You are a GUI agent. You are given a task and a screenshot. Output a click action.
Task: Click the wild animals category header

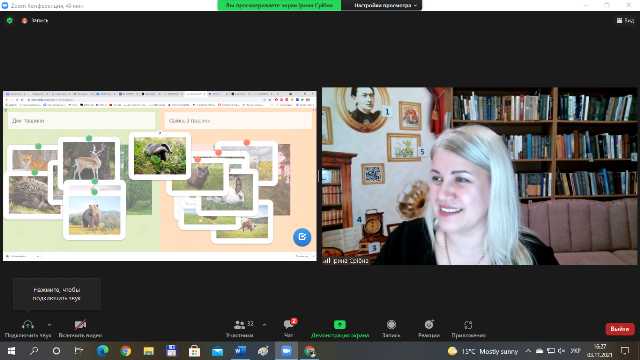81,121
